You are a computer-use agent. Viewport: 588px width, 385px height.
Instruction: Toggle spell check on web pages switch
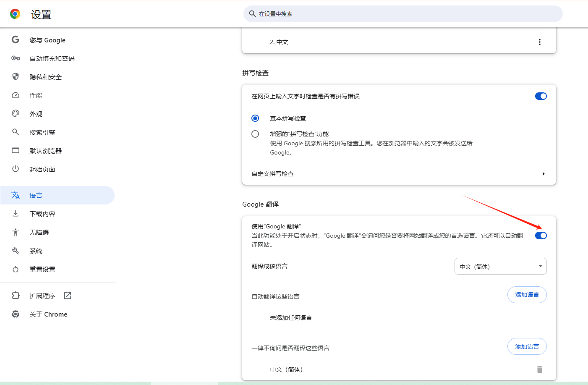(541, 96)
